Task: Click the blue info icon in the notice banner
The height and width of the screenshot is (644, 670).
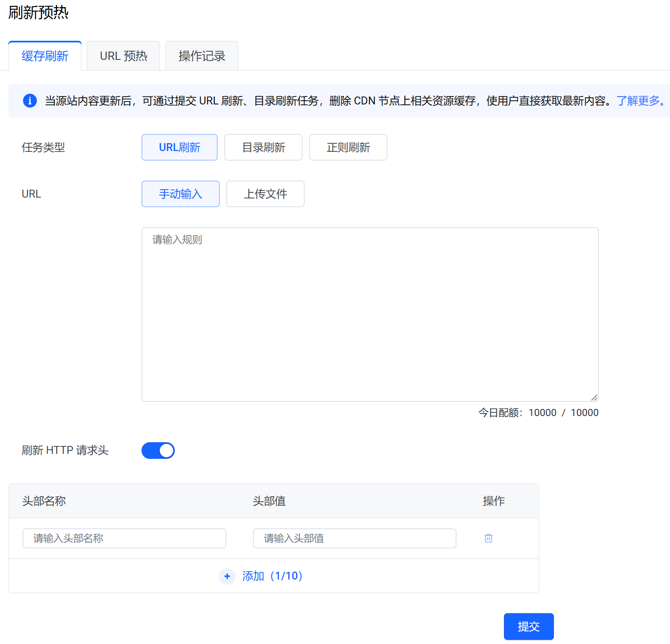Action: point(30,101)
